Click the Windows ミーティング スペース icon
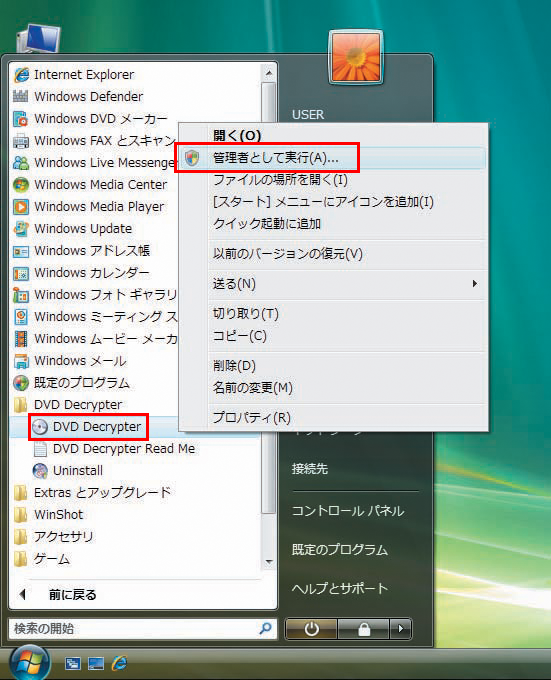 click(x=21, y=317)
